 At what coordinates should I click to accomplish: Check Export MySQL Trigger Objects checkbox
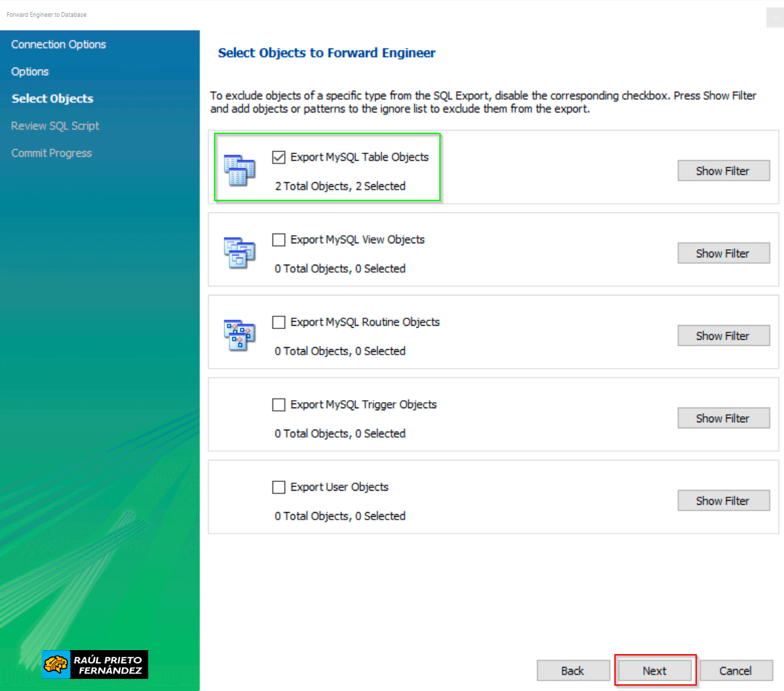click(x=279, y=405)
